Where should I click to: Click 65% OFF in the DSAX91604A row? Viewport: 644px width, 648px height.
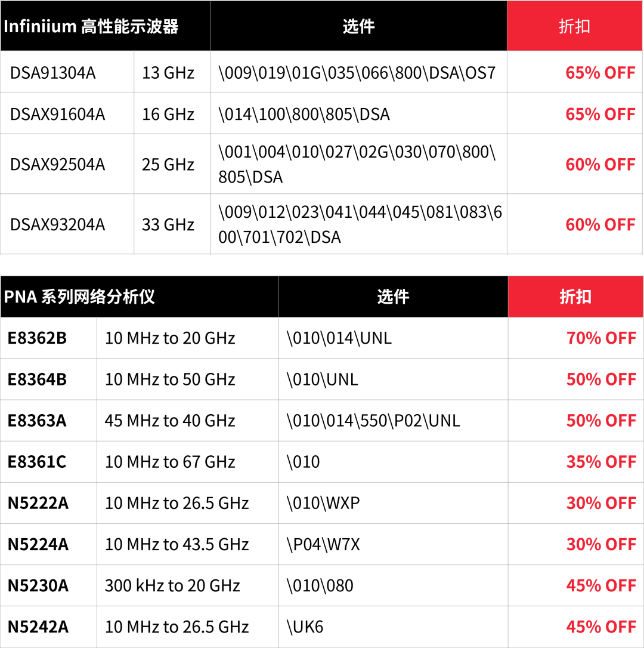(600, 114)
